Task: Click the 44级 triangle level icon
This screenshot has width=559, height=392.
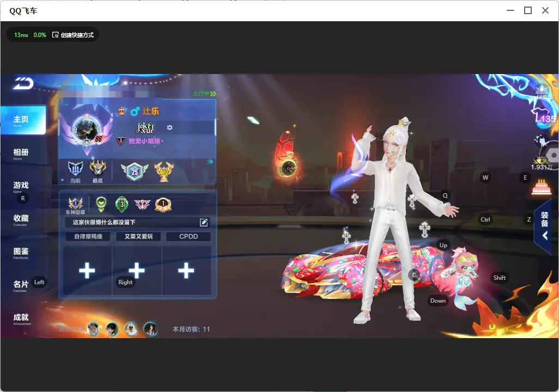Action: pos(542,91)
